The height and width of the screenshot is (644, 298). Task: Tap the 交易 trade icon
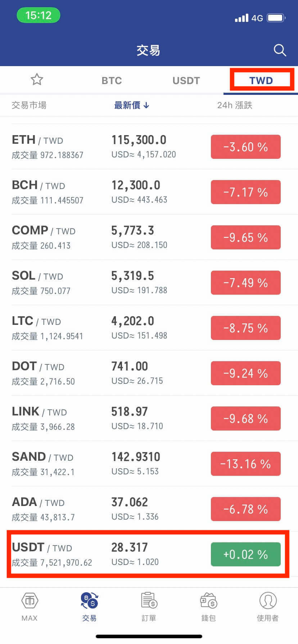[x=89, y=607]
